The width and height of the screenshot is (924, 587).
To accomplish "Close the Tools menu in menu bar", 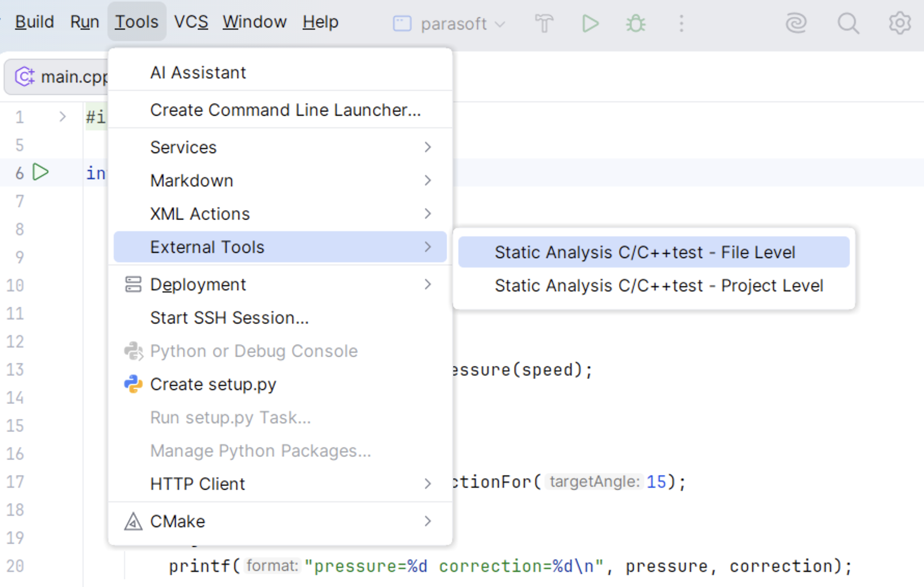I will (137, 22).
